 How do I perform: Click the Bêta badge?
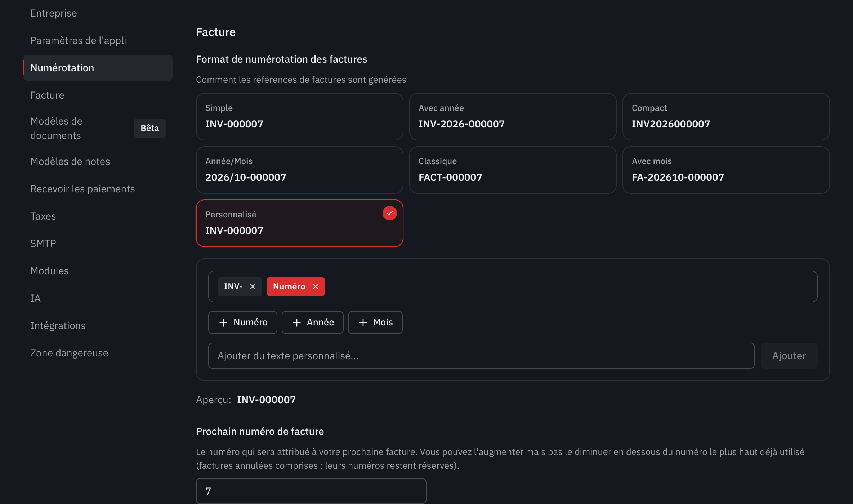tap(150, 128)
